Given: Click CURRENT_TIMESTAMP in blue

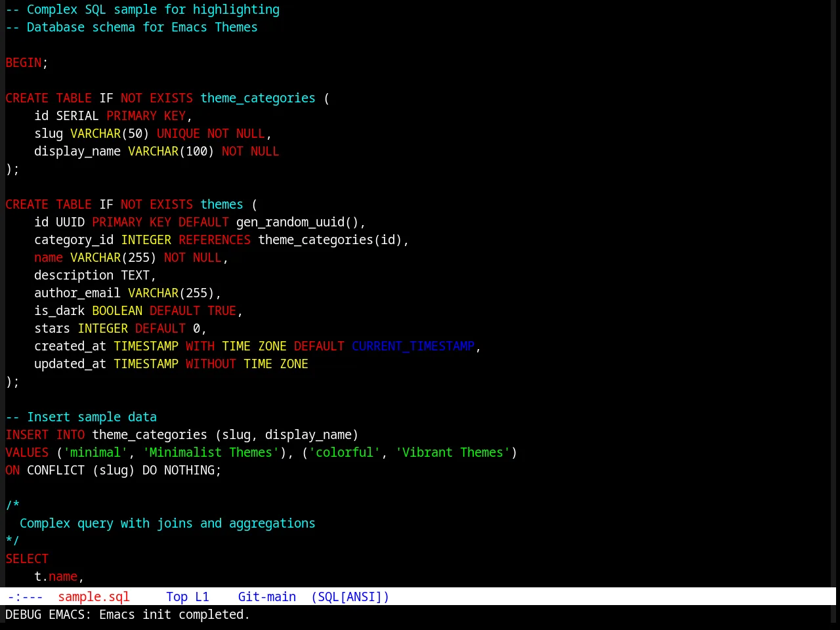Looking at the screenshot, I should (x=413, y=346).
